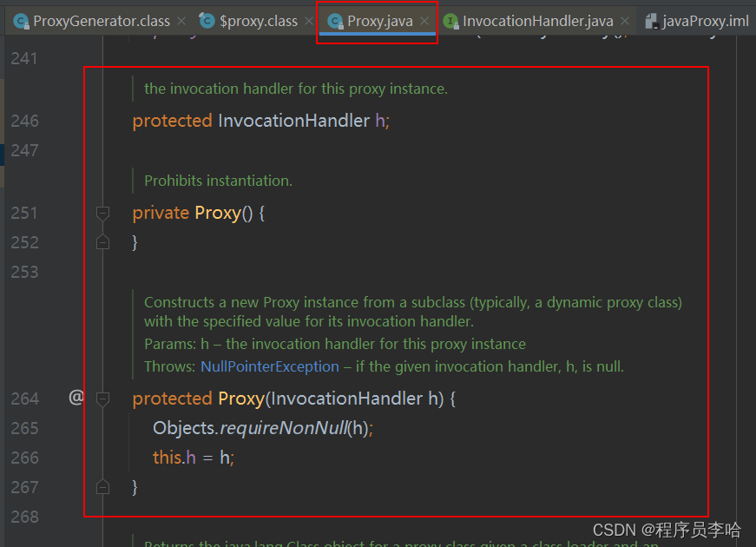The height and width of the screenshot is (547, 756).
Task: Open the NullPointerException doc link
Action: [270, 366]
